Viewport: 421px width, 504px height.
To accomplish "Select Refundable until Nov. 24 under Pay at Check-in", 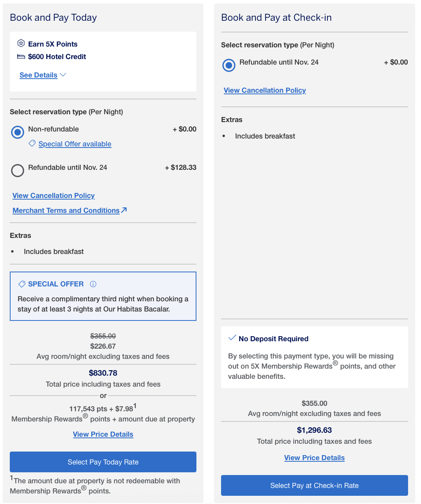I will click(229, 65).
